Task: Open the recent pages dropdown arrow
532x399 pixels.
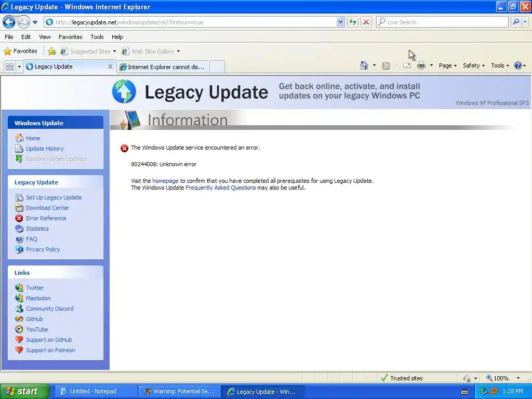Action: pyautogui.click(x=35, y=22)
